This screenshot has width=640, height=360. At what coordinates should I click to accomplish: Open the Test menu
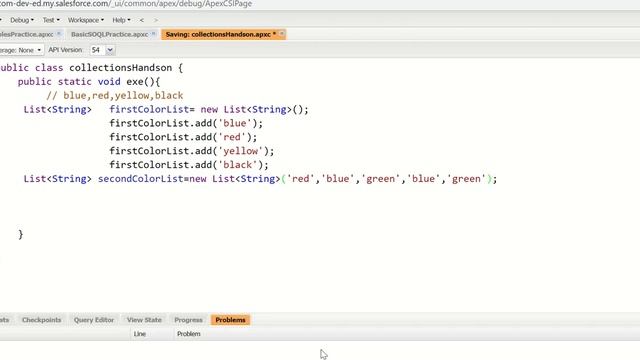click(x=51, y=20)
